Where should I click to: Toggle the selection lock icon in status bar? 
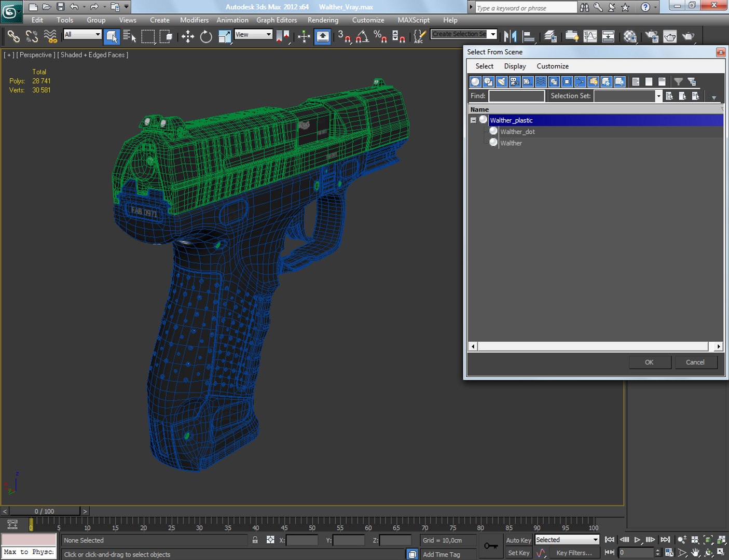255,540
